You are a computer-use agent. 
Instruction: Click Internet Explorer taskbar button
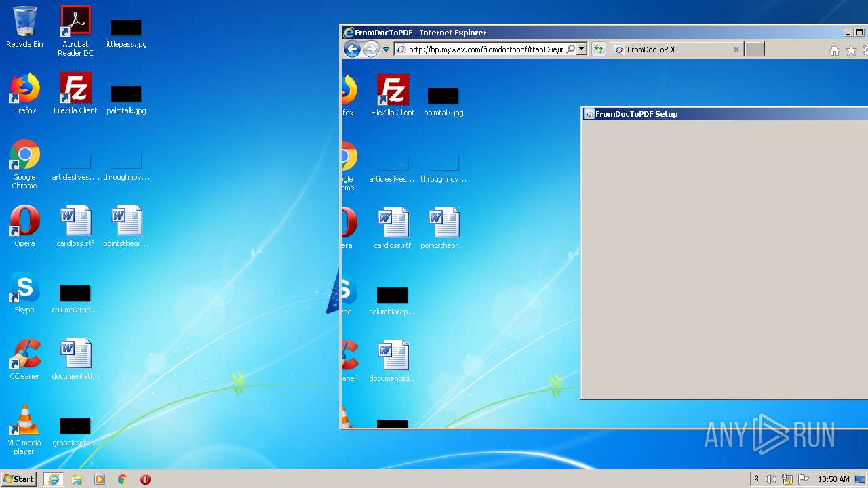coord(54,479)
